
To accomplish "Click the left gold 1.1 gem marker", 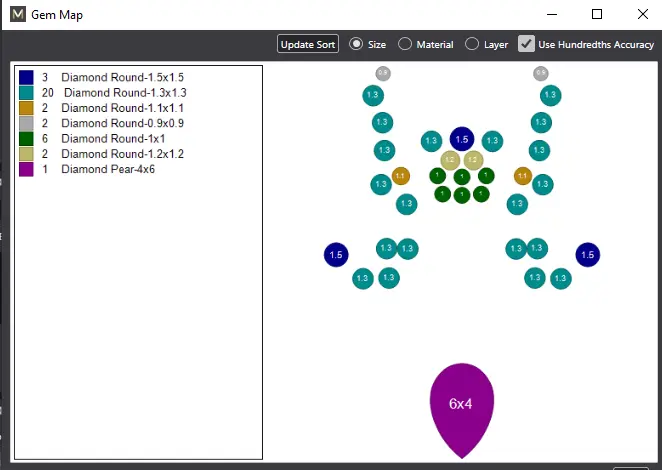I will point(401,176).
